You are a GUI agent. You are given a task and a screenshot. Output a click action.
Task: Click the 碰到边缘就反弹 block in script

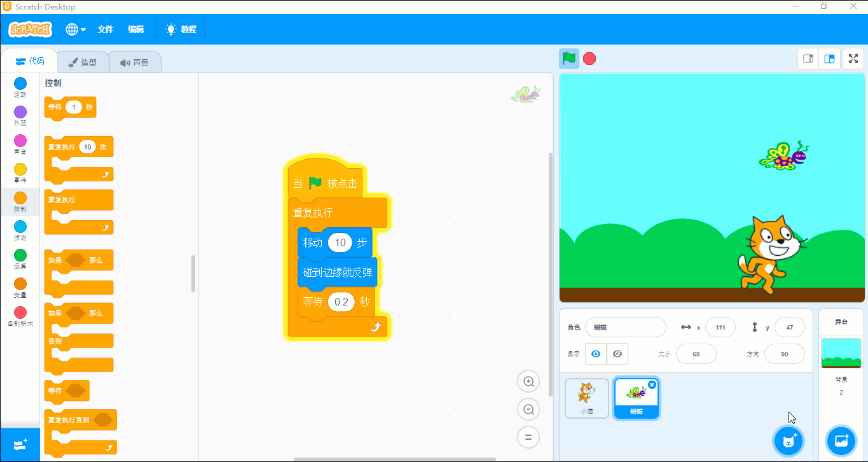(x=337, y=272)
